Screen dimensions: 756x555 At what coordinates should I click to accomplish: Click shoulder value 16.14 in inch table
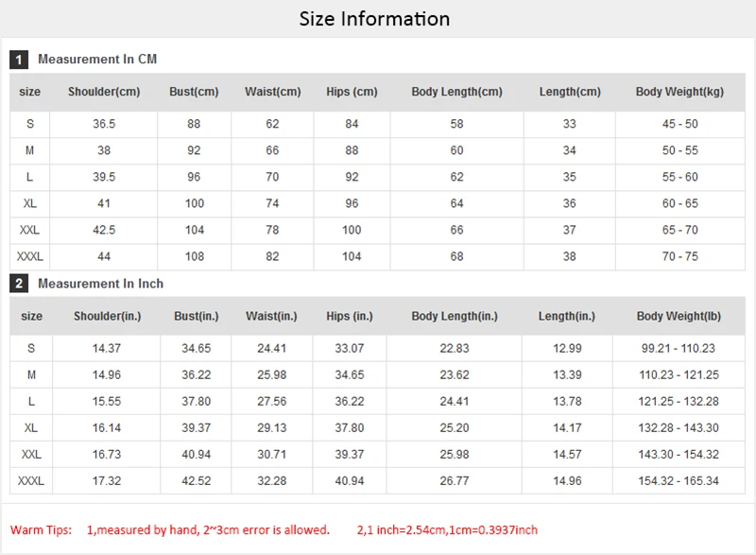coord(107,427)
